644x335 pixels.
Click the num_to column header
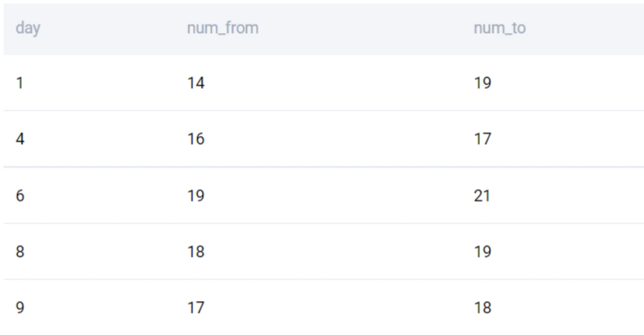click(499, 28)
